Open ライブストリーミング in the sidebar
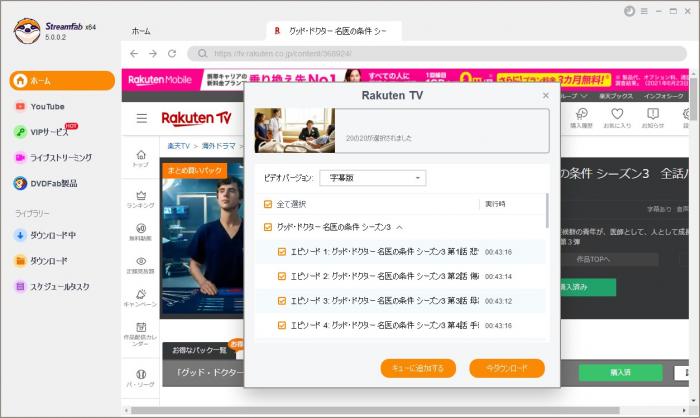This screenshot has width=700, height=418. tap(53, 158)
